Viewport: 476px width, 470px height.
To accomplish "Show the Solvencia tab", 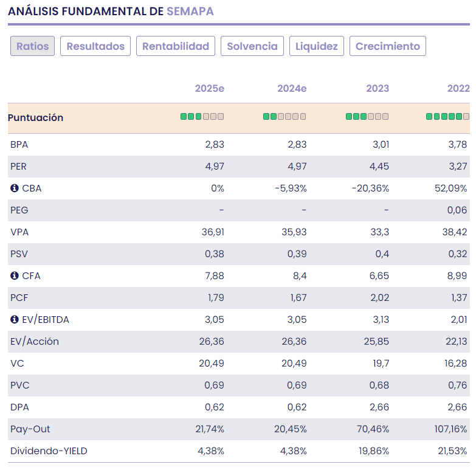I will coord(252,46).
